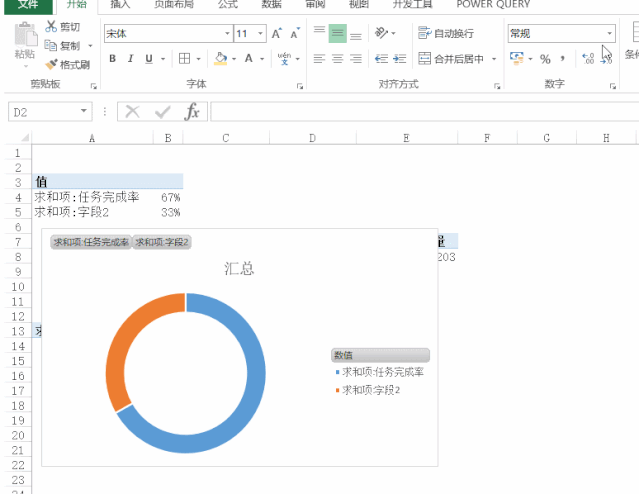
Task: Click the Paste (粘贴) clipboard icon
Action: point(26,35)
